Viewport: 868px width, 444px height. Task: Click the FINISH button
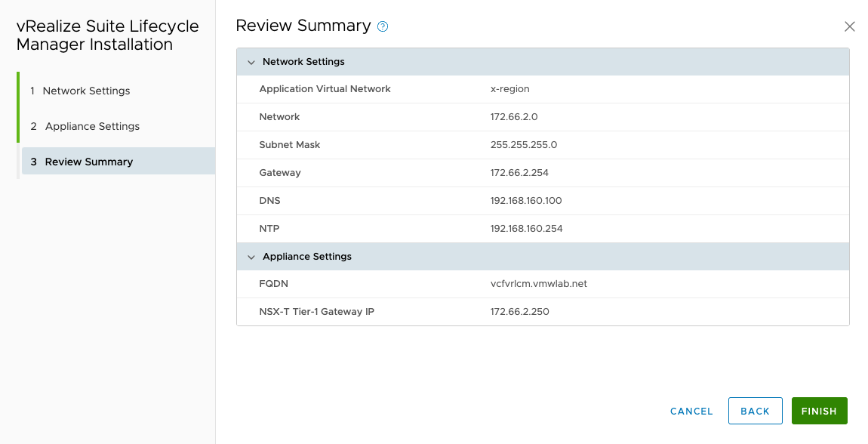pyautogui.click(x=819, y=411)
